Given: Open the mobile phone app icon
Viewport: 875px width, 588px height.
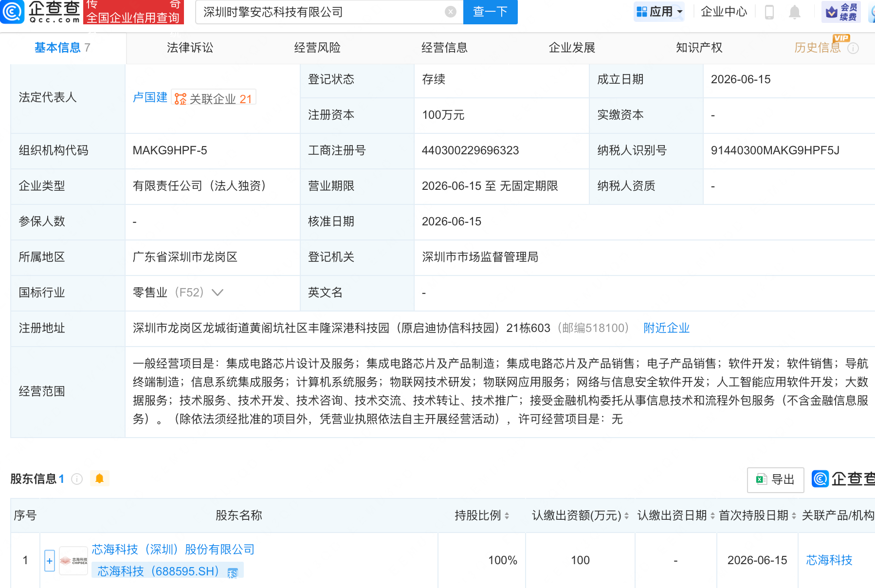Looking at the screenshot, I should [769, 12].
